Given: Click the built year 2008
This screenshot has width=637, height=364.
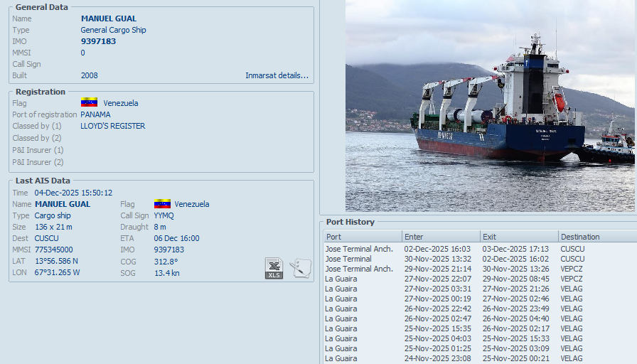Looking at the screenshot, I should tap(90, 75).
